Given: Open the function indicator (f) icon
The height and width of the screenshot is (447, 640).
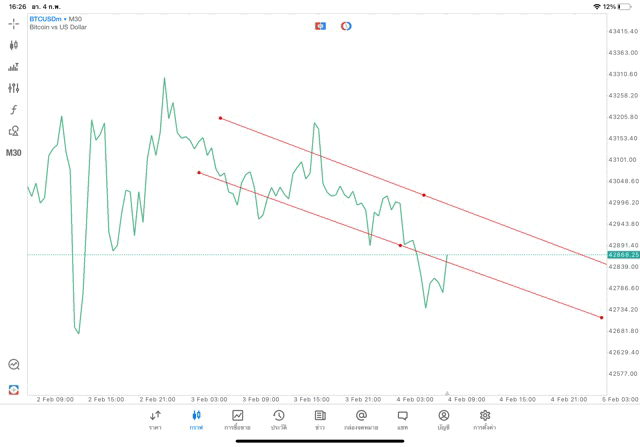Looking at the screenshot, I should point(14,109).
